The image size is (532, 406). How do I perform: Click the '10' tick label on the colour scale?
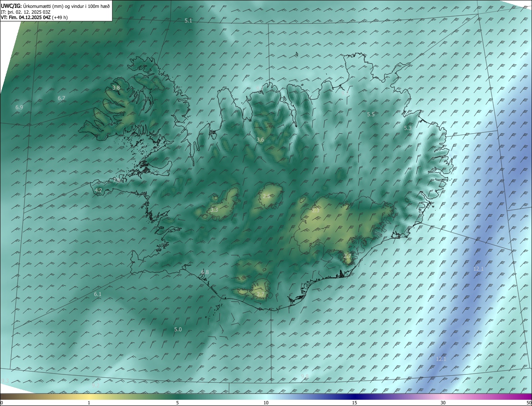pyautogui.click(x=266, y=403)
